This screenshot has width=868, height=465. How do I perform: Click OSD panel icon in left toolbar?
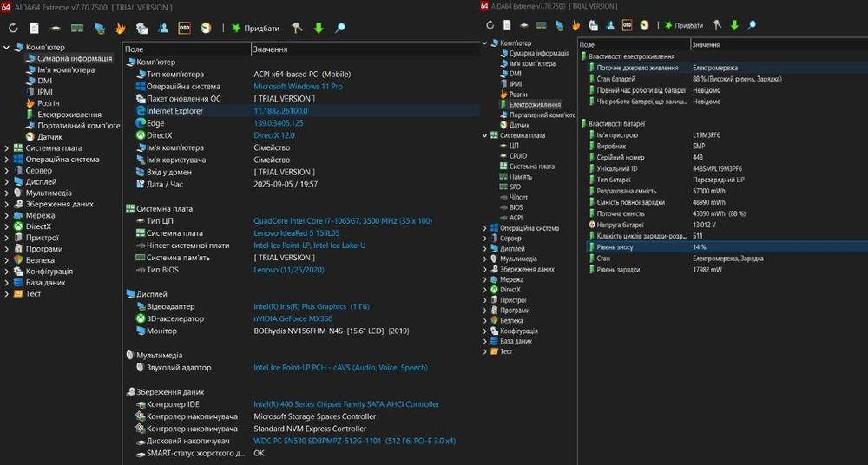tap(184, 29)
